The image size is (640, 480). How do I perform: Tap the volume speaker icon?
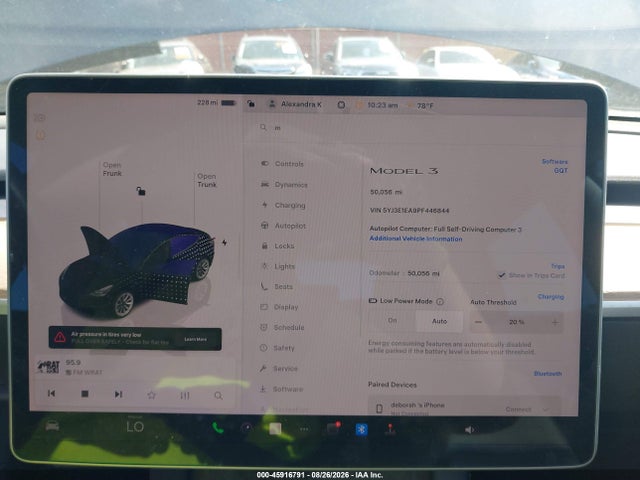tap(469, 429)
